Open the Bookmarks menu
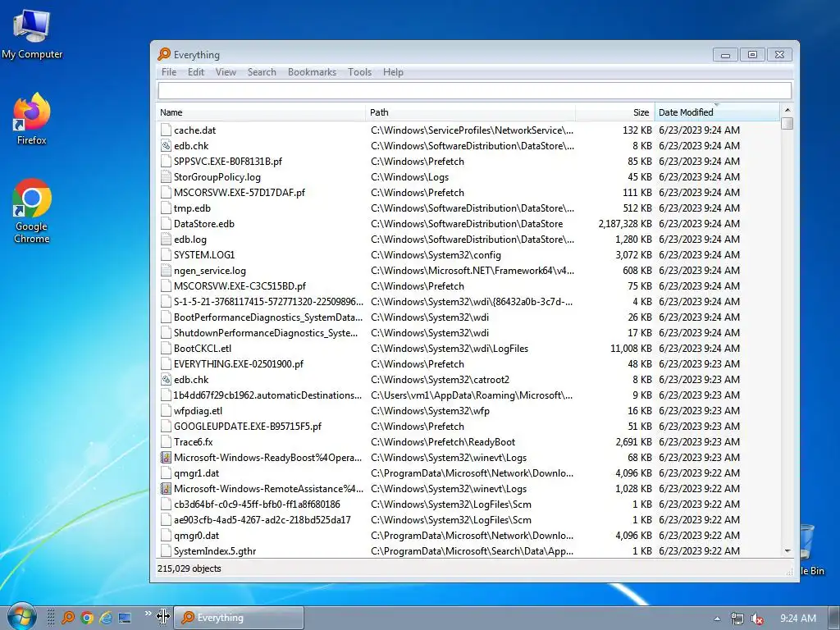 [312, 72]
